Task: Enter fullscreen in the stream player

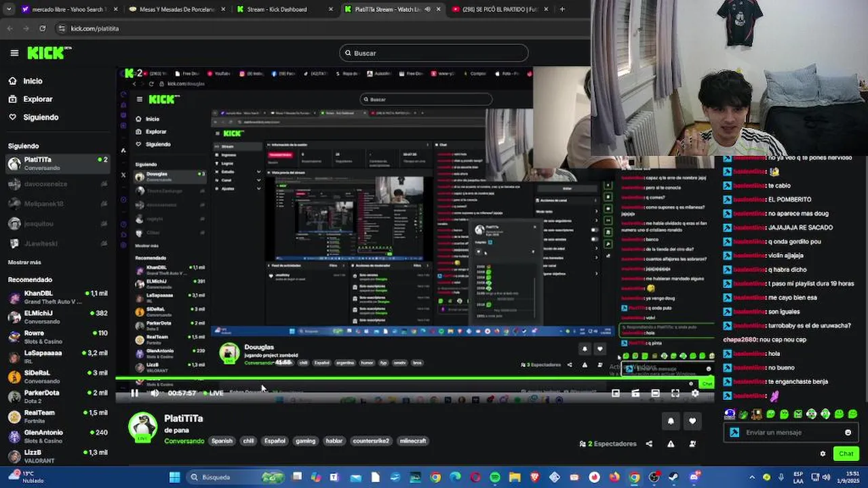Action: click(675, 393)
